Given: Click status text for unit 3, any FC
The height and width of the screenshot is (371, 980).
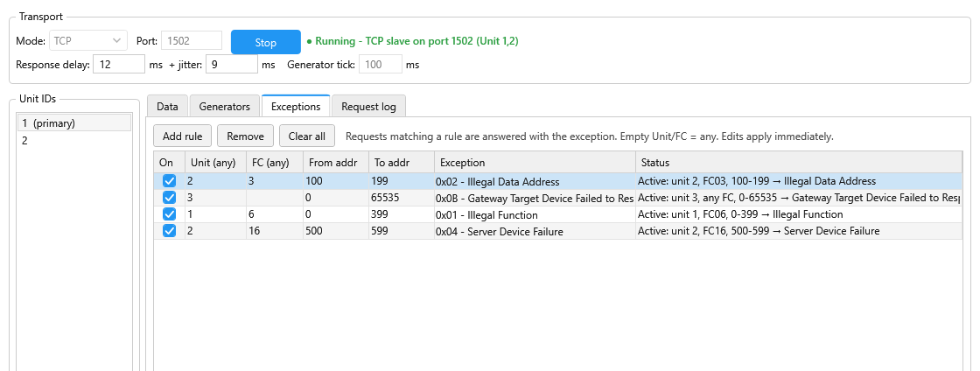Looking at the screenshot, I should pos(799,198).
